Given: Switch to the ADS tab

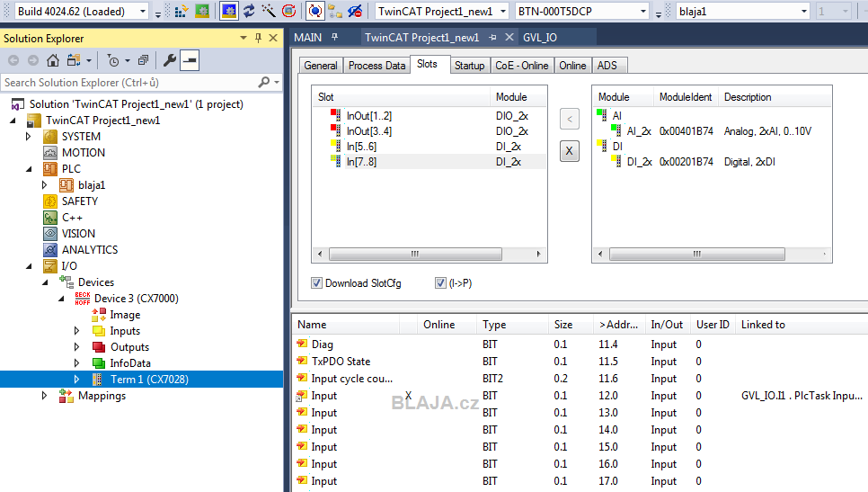Looking at the screenshot, I should click(x=607, y=66).
